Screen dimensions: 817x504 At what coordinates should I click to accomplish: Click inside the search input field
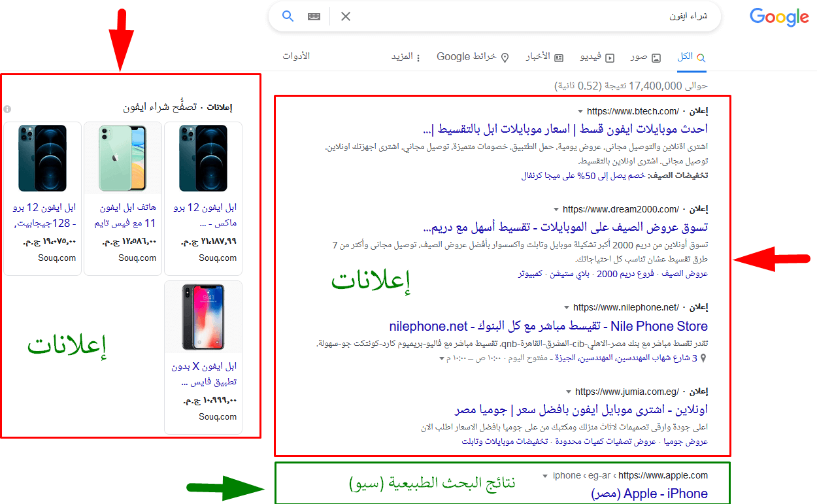[x=523, y=16]
